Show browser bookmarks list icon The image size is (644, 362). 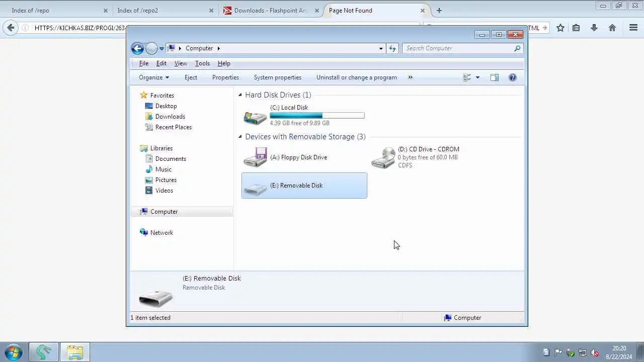576,28
